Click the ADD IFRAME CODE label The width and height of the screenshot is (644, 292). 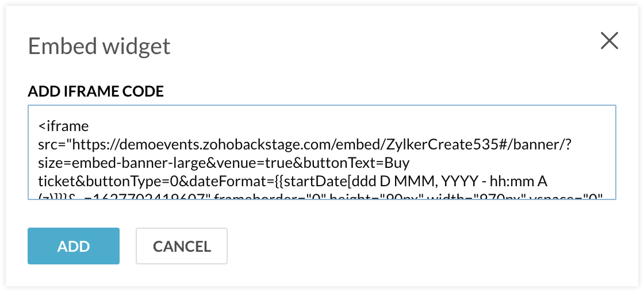(x=95, y=91)
